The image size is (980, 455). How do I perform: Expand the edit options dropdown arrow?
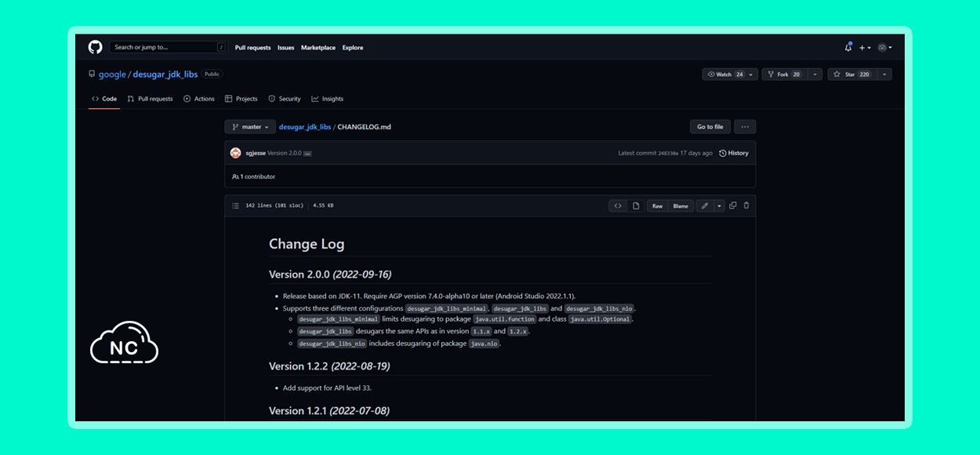[720, 206]
